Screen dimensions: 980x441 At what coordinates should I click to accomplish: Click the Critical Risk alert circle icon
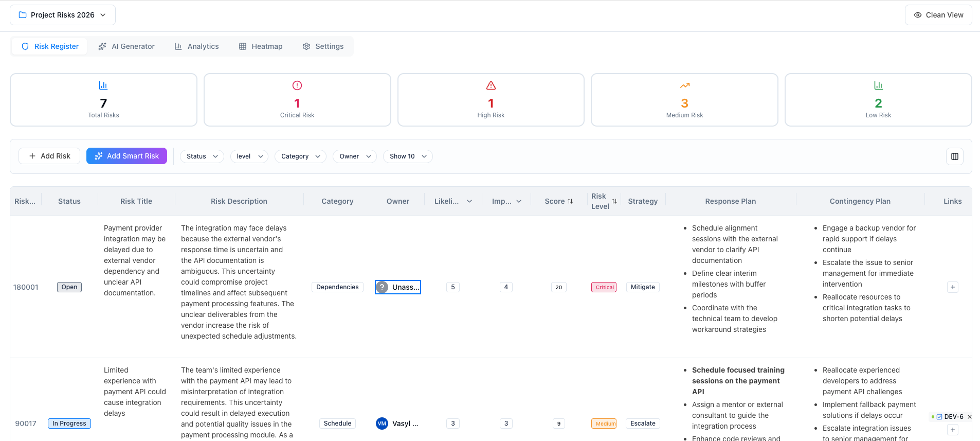297,85
